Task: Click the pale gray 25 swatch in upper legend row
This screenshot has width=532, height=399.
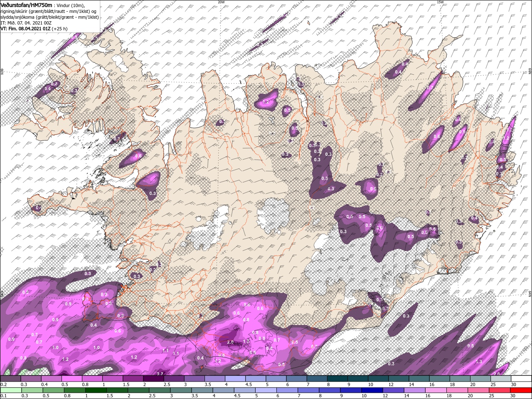Action: click(501, 379)
